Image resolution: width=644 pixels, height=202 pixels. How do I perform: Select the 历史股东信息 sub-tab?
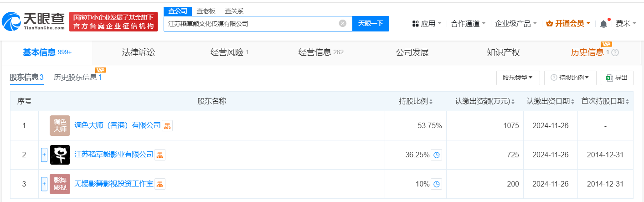pos(77,78)
